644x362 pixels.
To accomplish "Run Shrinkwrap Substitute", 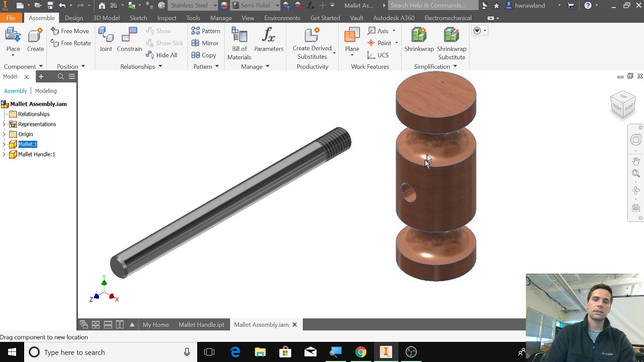I will point(451,44).
